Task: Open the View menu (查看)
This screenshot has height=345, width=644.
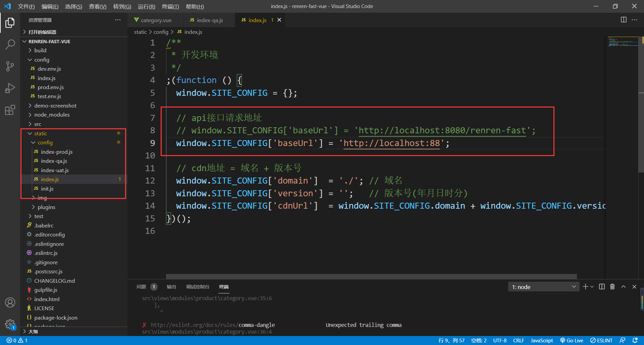Action: tap(98, 6)
